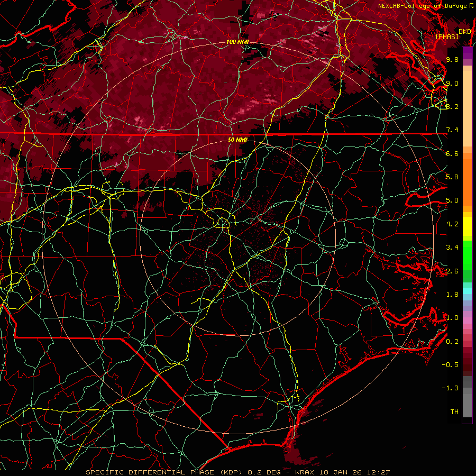The height and width of the screenshot is (476, 476).
Task: Click the -1.3 color scale value
Action: [x=450, y=388]
